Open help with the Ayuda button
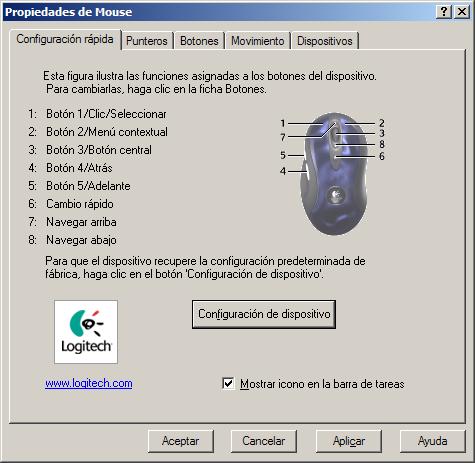The image size is (475, 463). pos(432,441)
